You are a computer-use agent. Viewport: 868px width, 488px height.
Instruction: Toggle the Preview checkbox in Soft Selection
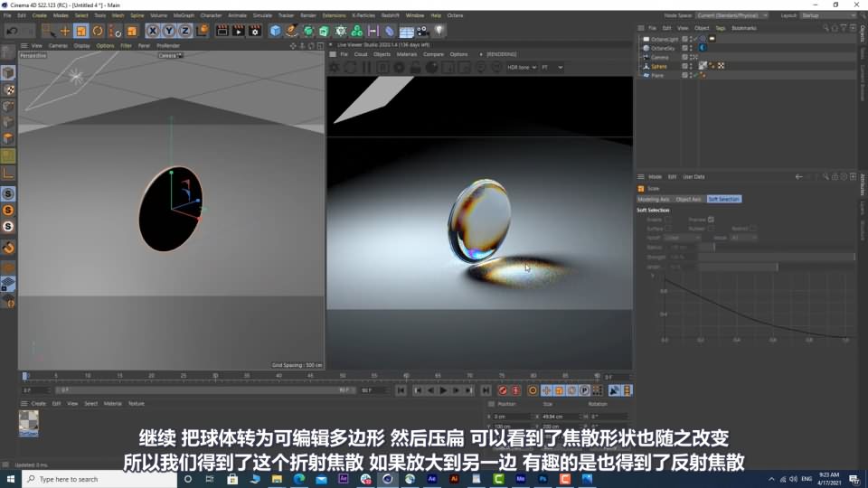(x=711, y=220)
